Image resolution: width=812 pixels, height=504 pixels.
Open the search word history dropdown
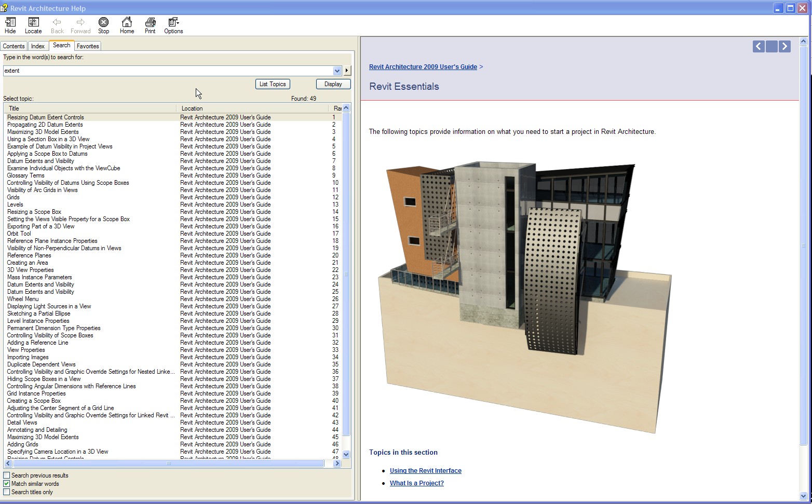[x=337, y=71]
